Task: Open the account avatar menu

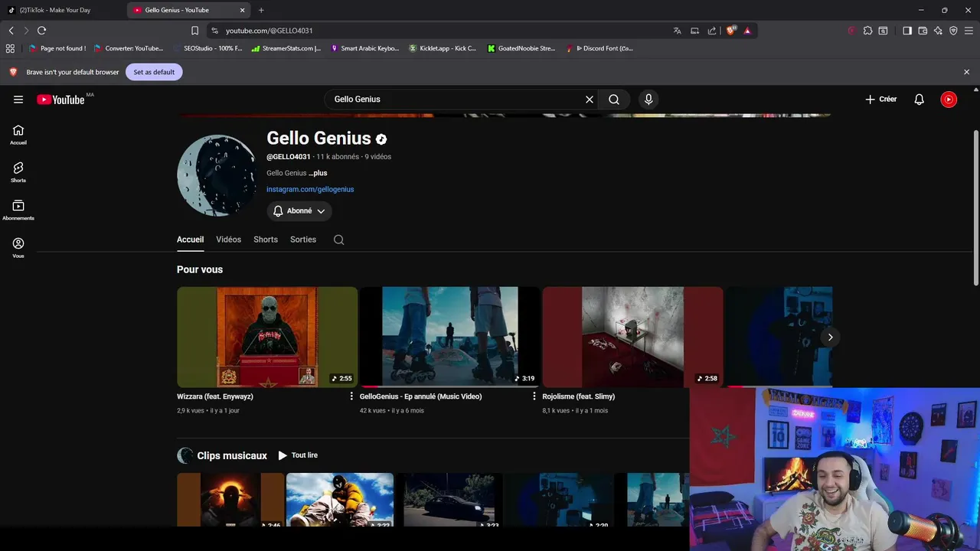Action: (x=949, y=99)
